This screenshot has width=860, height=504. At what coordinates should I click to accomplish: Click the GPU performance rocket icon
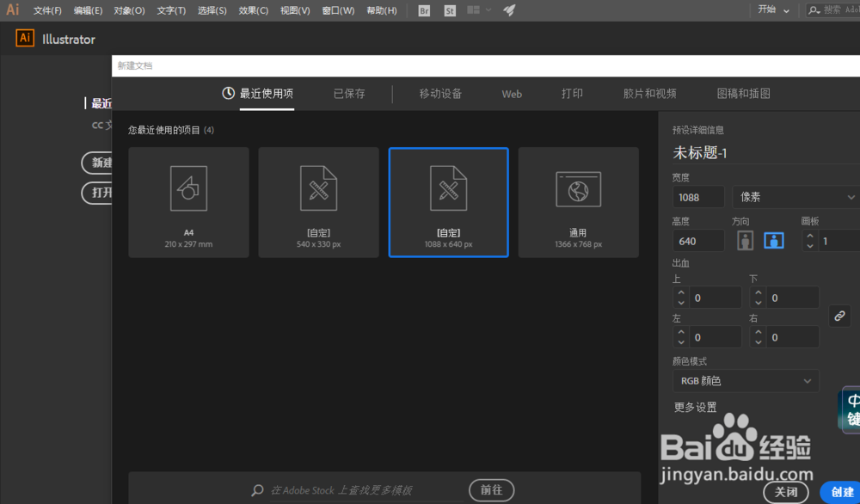tap(509, 9)
